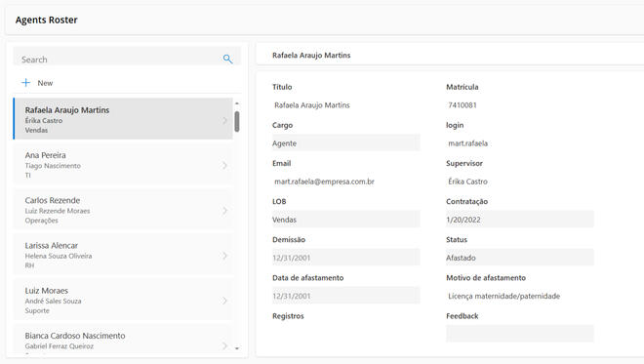Screen dimensions: 644x364
Task: Click the roster list scrollbar thumb
Action: pos(237,122)
